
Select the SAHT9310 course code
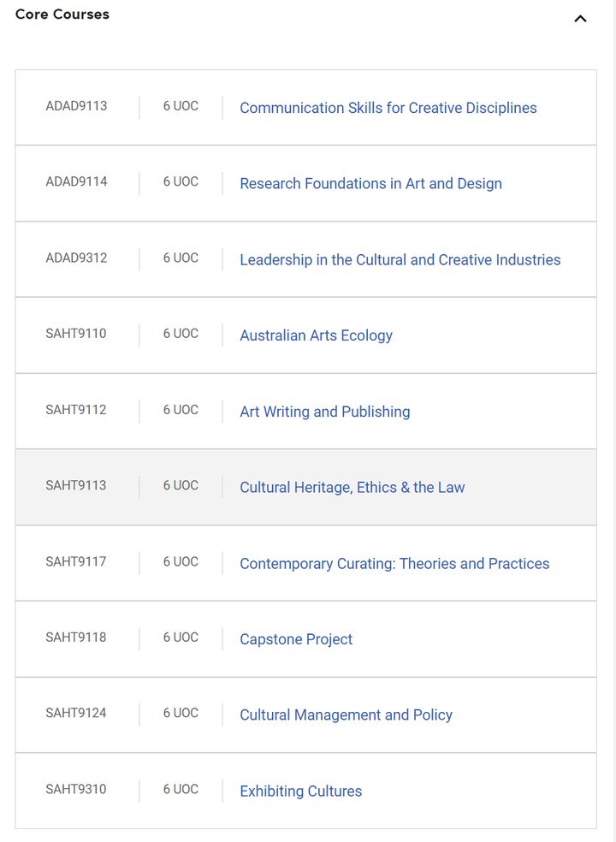click(76, 789)
